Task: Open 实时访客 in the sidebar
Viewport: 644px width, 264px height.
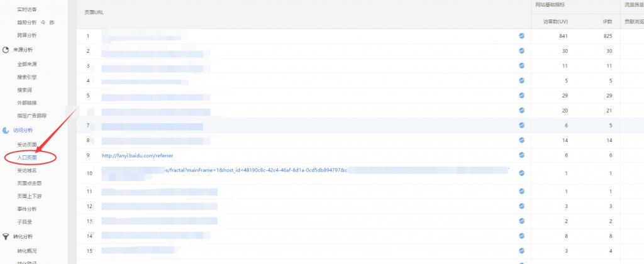Action: coord(26,9)
